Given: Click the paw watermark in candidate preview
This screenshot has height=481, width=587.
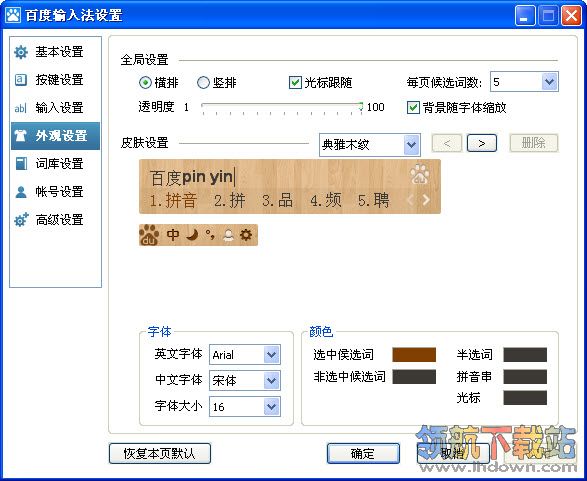Looking at the screenshot, I should [419, 174].
